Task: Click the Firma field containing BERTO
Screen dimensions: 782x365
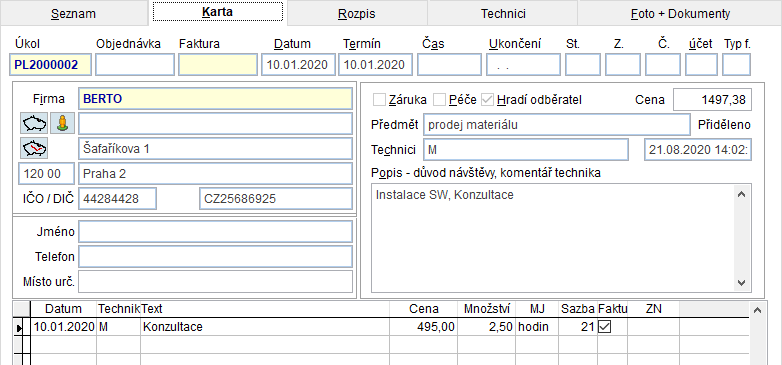Action: (x=215, y=99)
